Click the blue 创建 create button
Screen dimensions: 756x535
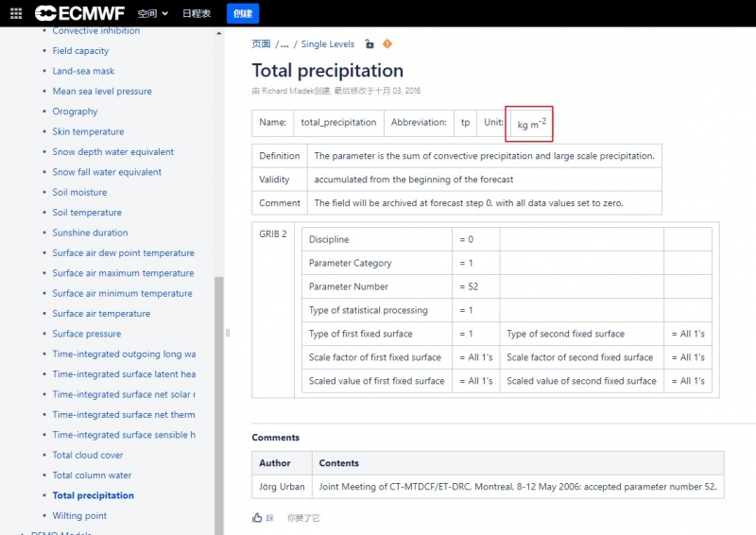[243, 13]
